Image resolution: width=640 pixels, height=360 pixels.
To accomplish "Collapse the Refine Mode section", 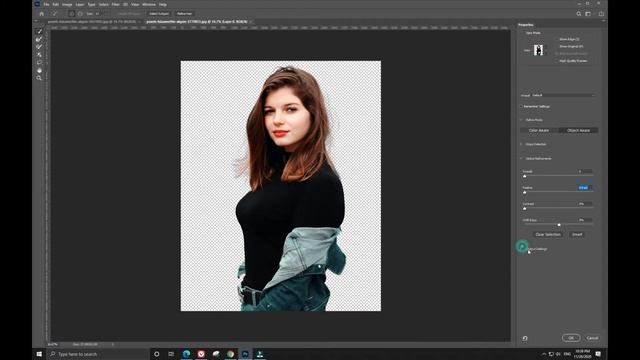I will 522,120.
